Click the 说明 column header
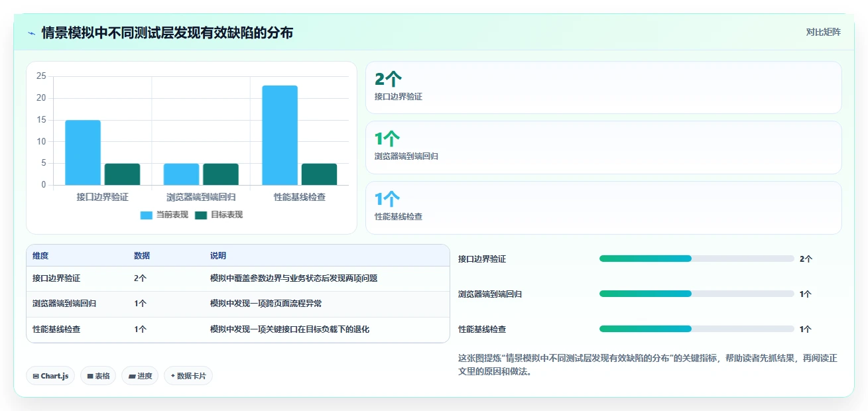The width and height of the screenshot is (868, 411). tap(218, 256)
